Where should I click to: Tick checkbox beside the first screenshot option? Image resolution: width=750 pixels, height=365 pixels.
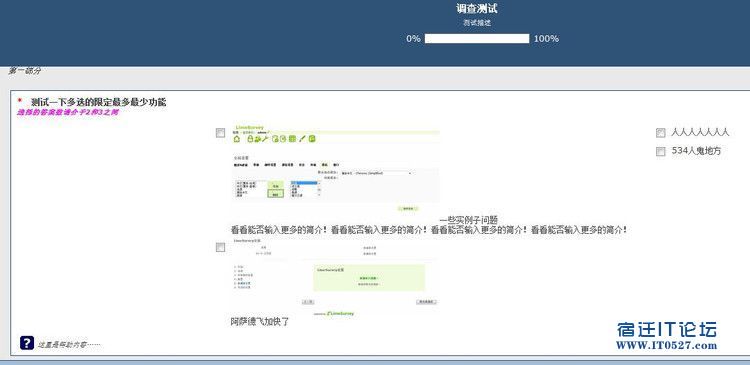(221, 133)
